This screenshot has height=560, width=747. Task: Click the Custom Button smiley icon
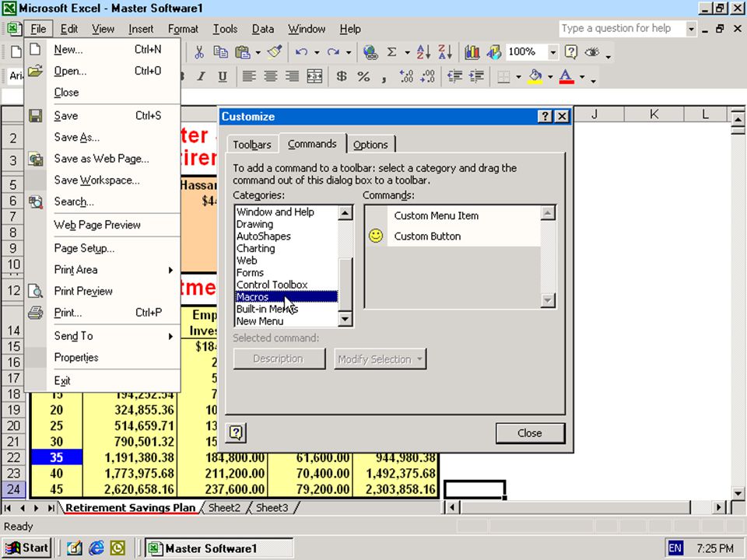point(376,236)
